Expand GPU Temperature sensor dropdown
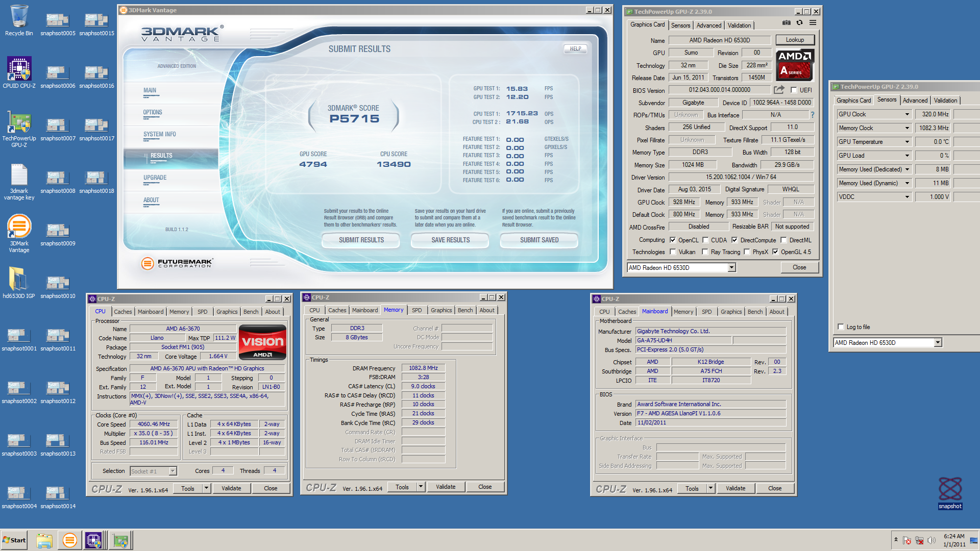The height and width of the screenshot is (551, 980). click(907, 142)
